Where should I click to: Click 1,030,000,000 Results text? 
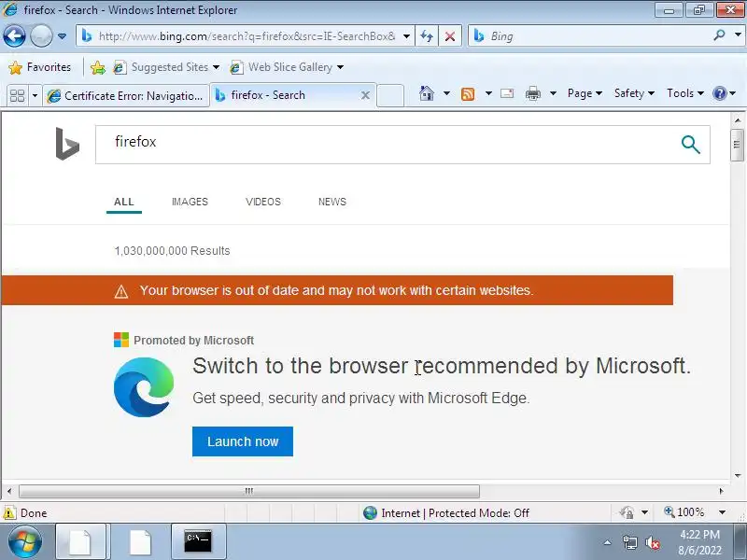tap(172, 250)
